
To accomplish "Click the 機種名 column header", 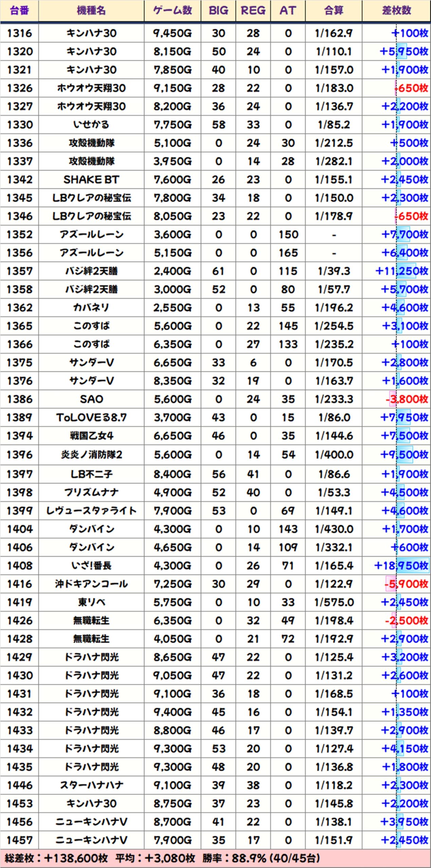I will click(x=91, y=11).
